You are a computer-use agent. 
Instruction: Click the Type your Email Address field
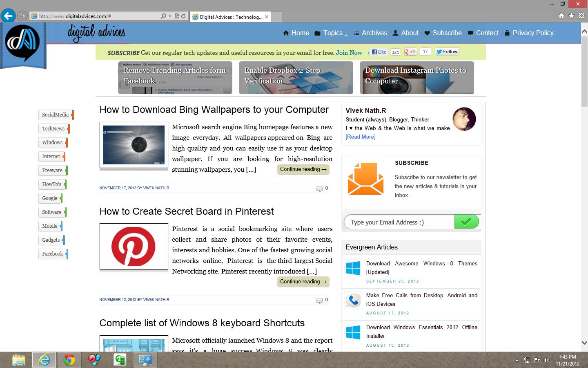pos(399,222)
